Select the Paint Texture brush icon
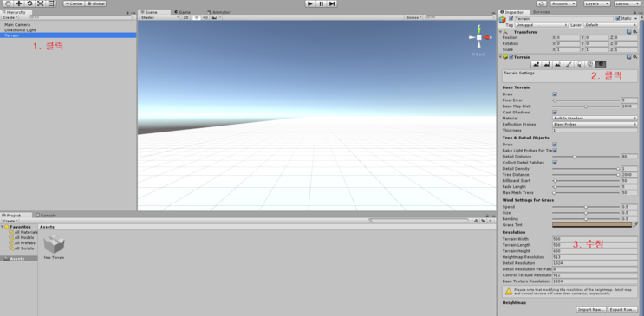This screenshot has width=644, height=316. [x=569, y=64]
